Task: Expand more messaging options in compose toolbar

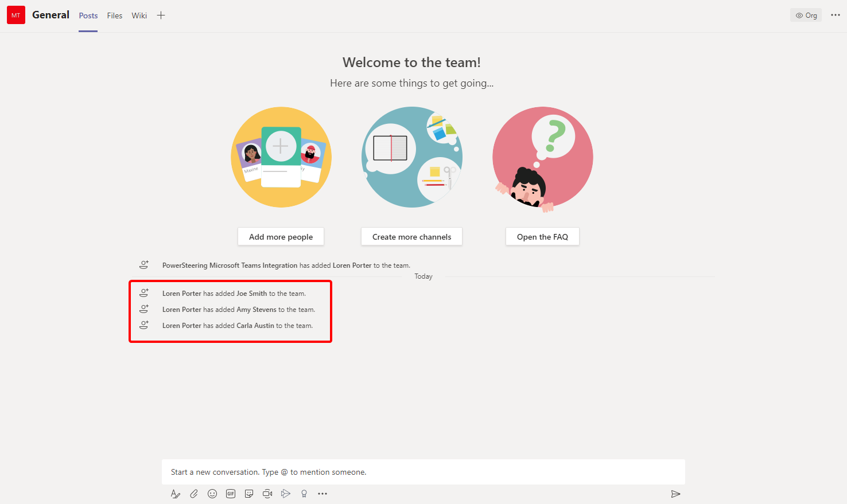Action: tap(323, 494)
